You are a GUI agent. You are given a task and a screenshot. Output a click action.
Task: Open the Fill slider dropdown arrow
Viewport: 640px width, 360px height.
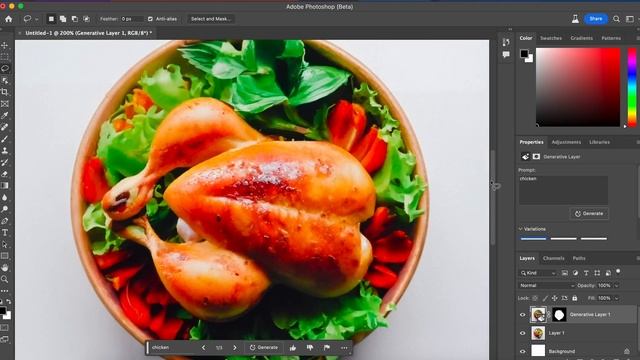(x=616, y=298)
